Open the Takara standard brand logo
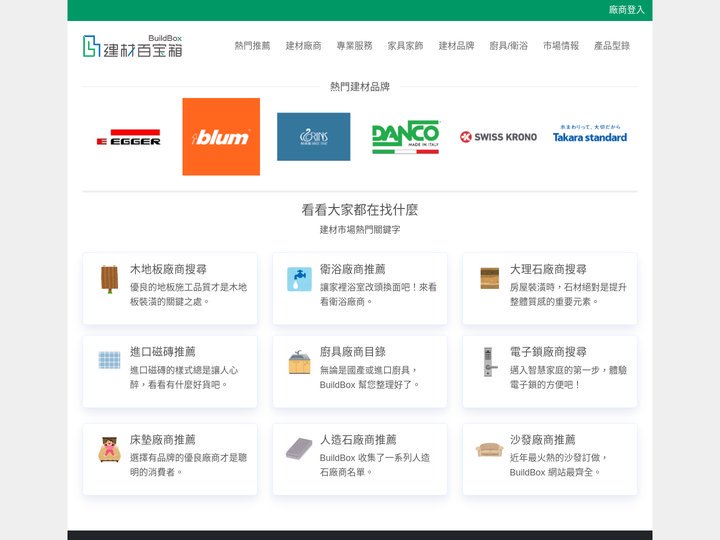 590,134
